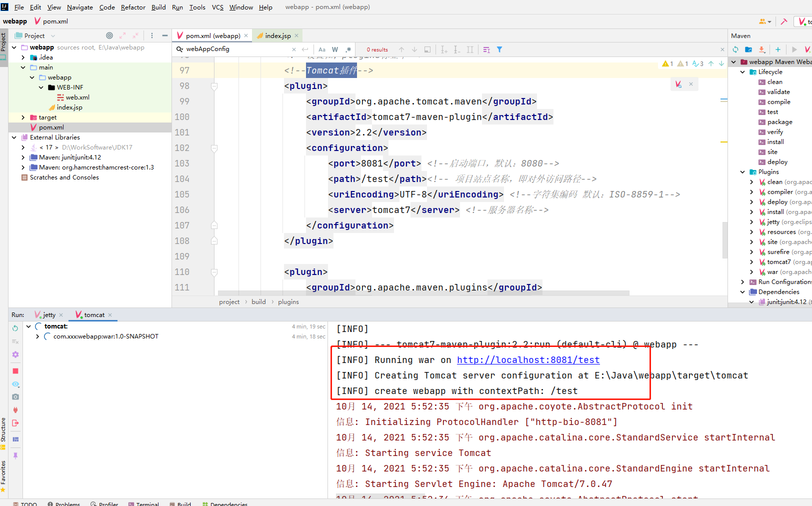Reload all Maven projects
The width and height of the screenshot is (812, 506).
pyautogui.click(x=735, y=49)
